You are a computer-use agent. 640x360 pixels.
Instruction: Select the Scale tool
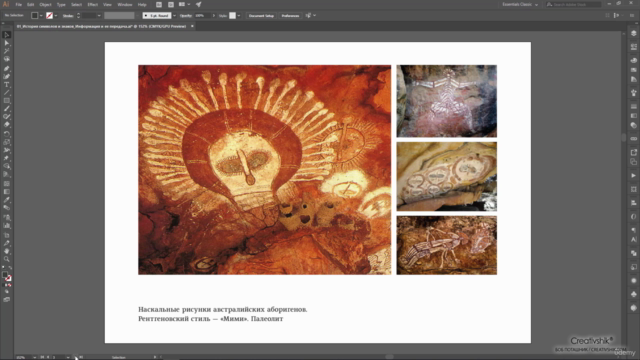(7, 142)
